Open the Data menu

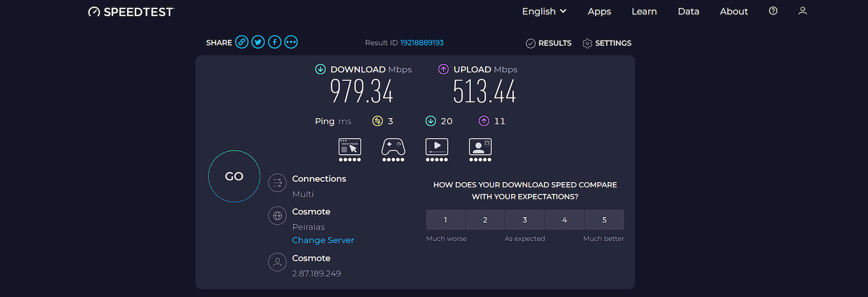click(688, 11)
